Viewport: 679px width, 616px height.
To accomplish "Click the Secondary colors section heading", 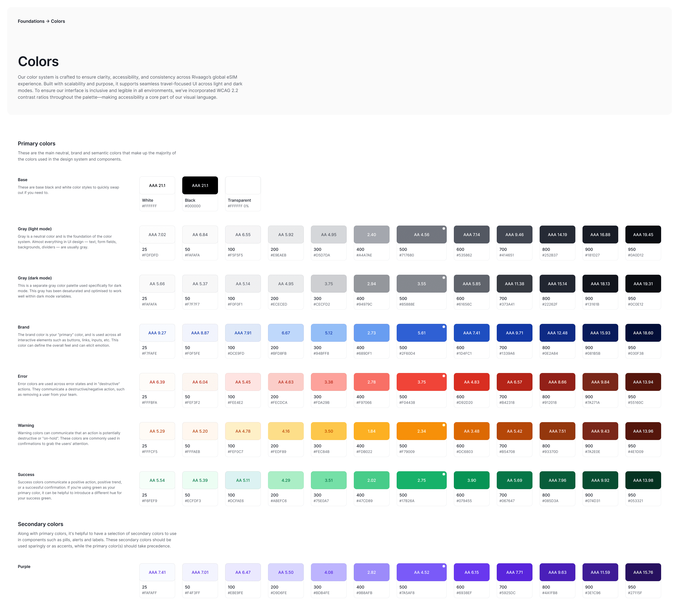I will tap(40, 524).
